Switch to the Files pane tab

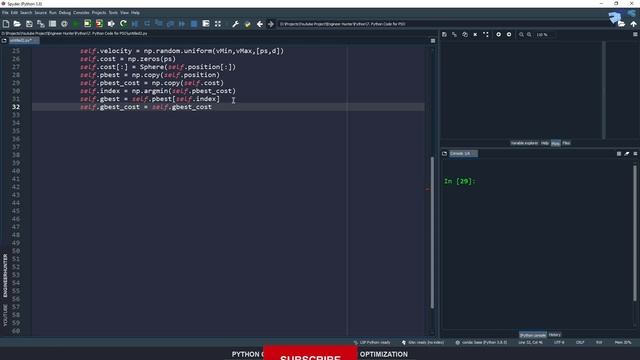coord(566,143)
